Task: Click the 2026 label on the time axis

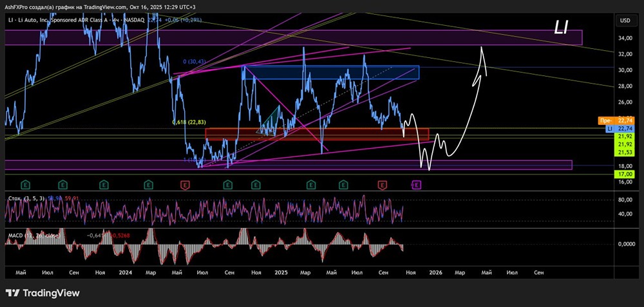Action: [x=436, y=272]
